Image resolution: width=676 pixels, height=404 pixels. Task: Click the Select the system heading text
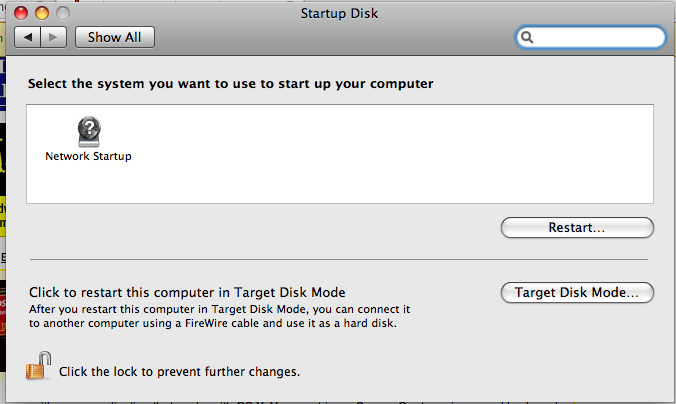click(x=231, y=84)
